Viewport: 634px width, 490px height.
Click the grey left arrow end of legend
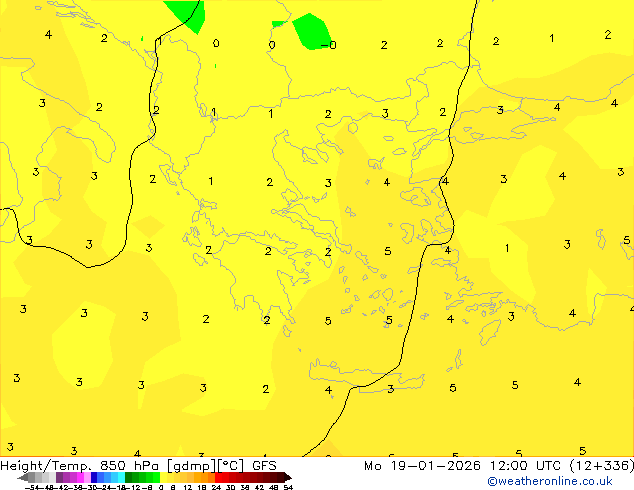coord(23,477)
